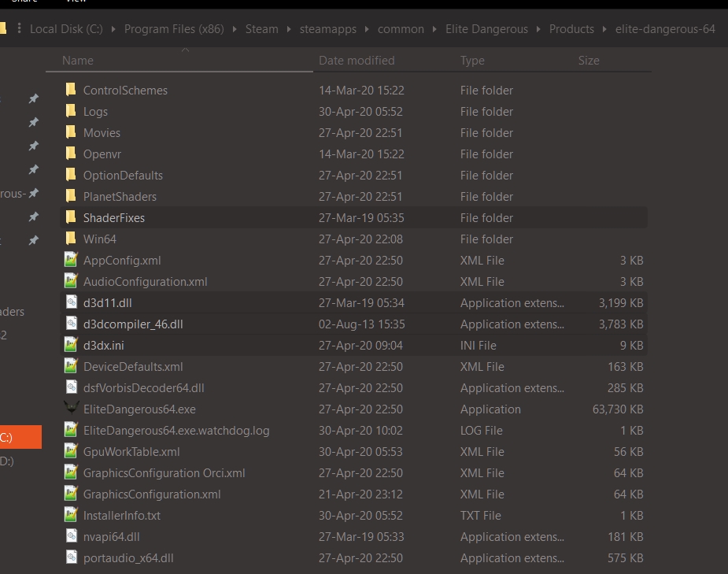
Task: Click the INI File type cell
Action: [x=479, y=346]
